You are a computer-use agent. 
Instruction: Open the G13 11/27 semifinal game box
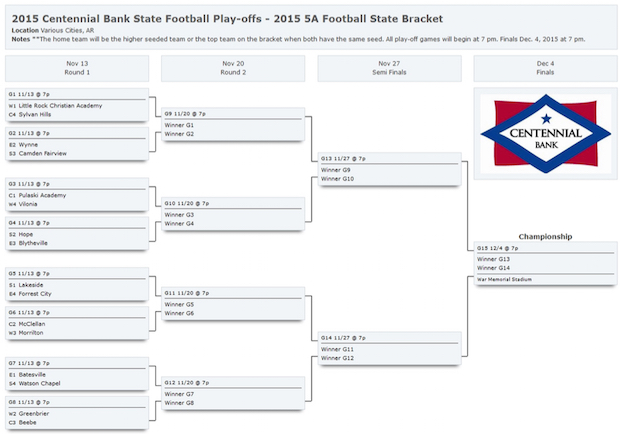[389, 169]
